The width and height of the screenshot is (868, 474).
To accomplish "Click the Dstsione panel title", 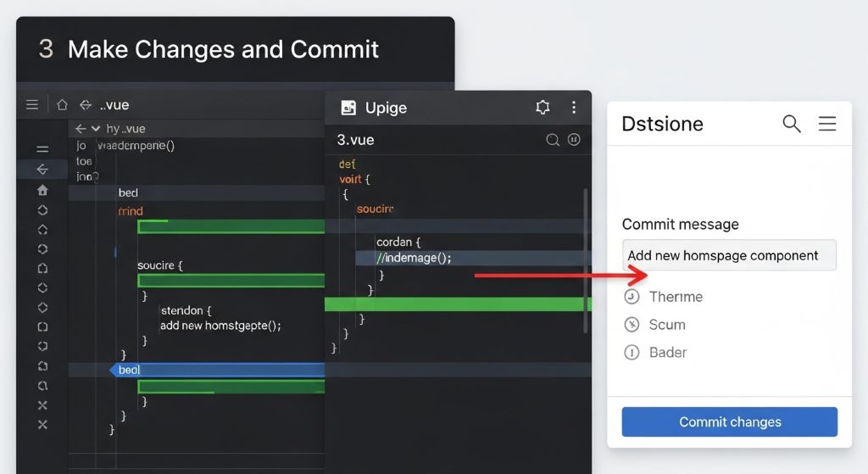I will point(663,124).
